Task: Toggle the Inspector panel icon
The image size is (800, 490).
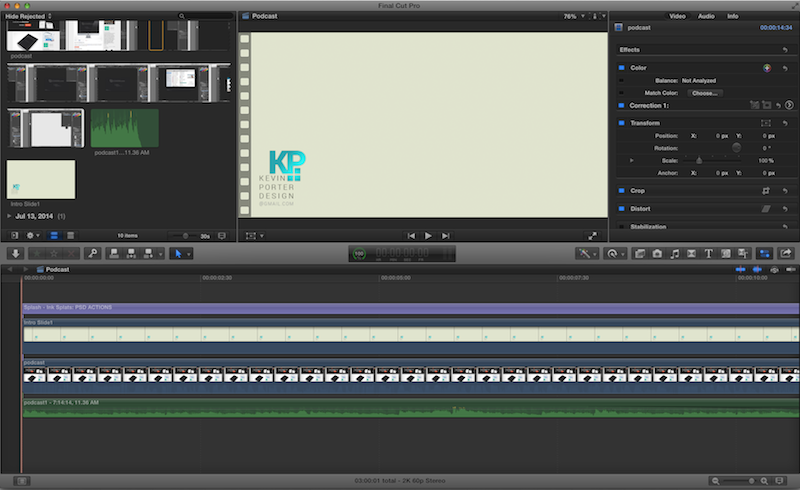Action: tap(764, 254)
